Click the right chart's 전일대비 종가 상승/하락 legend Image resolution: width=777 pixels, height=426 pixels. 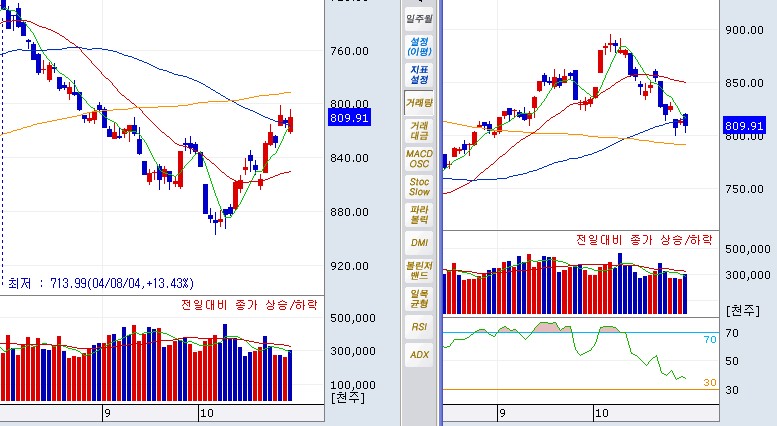click(645, 241)
